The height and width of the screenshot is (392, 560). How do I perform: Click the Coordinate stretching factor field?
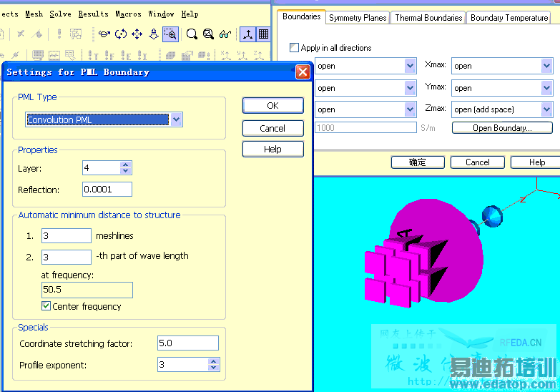(x=188, y=343)
